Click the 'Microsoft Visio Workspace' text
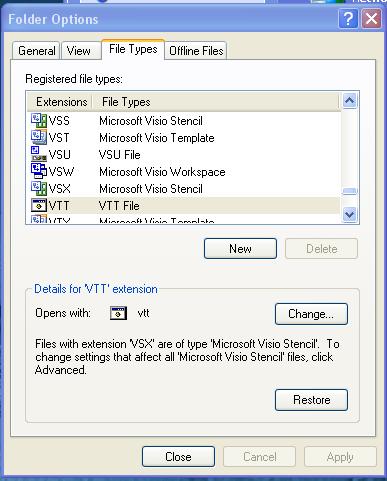 click(162, 172)
